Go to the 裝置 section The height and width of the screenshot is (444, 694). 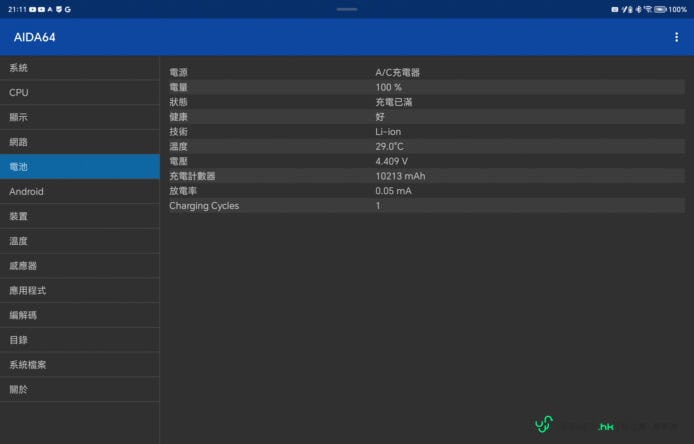80,216
